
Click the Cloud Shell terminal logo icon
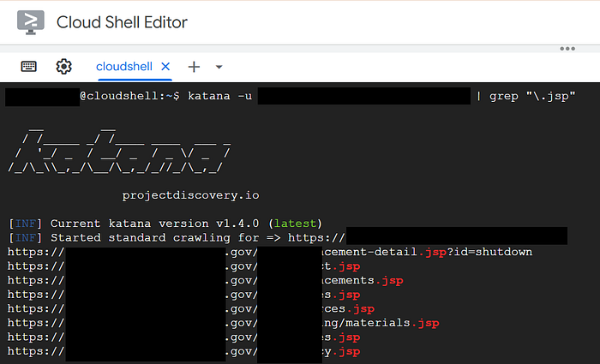[x=31, y=22]
